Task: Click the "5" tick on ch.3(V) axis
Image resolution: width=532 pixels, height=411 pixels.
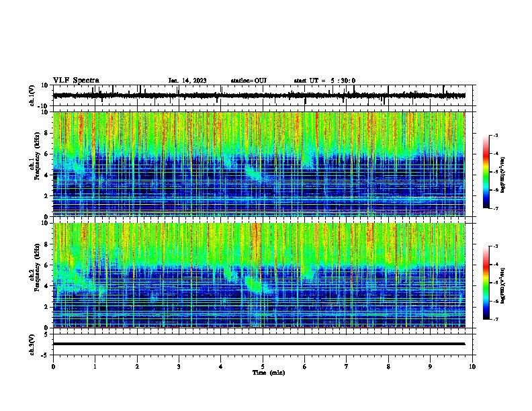Action: [x=46, y=334]
